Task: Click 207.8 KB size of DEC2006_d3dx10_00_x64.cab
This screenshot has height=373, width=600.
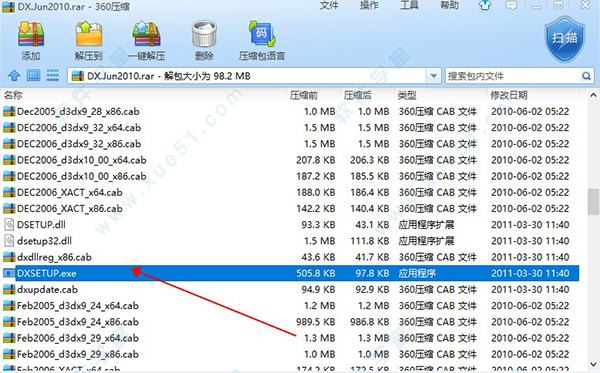Action: pos(316,160)
